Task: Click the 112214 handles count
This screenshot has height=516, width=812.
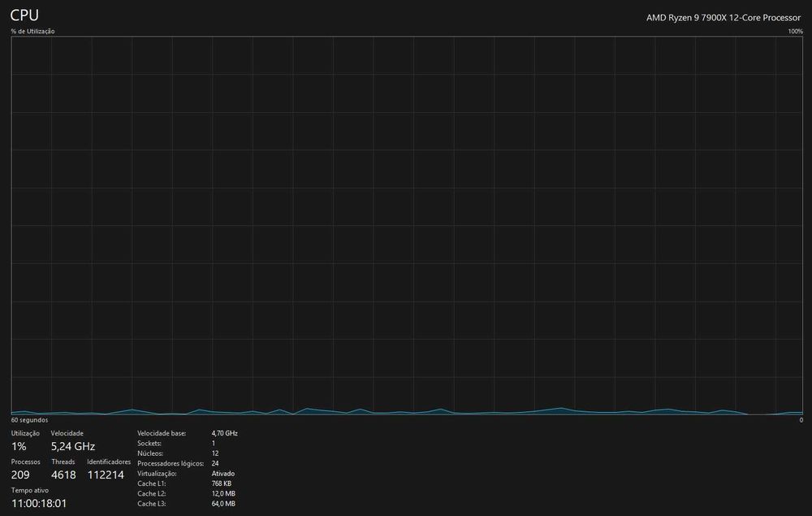Action: [x=106, y=475]
